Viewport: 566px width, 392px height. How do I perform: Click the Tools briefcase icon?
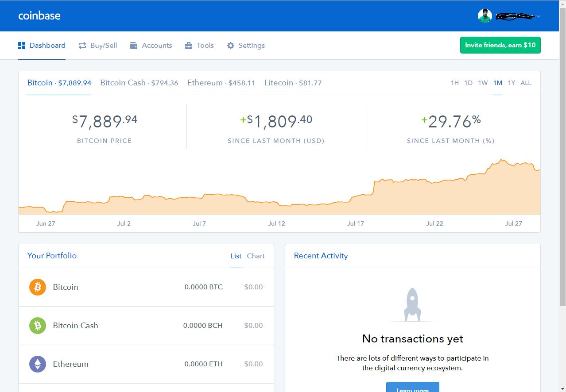[x=189, y=46]
